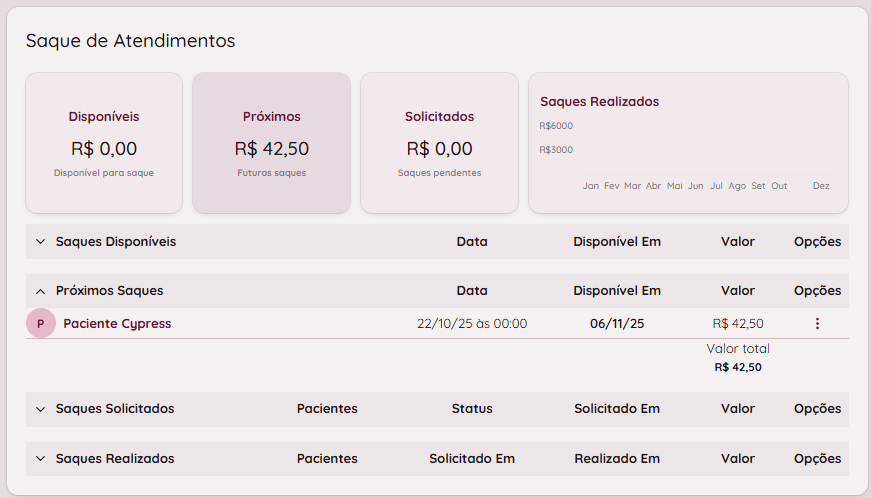Click Valor column header in Próximos Saques
871x498 pixels.
tap(738, 291)
